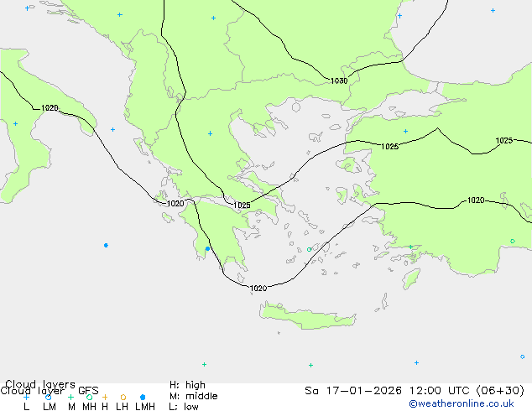Viewport: 532px width, 411px height.
Task: Click the green plus legend symbol above M
Action: tap(70, 397)
